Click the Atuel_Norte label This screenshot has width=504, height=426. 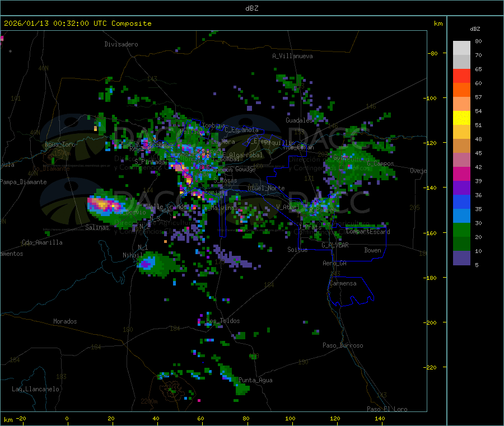pos(266,188)
